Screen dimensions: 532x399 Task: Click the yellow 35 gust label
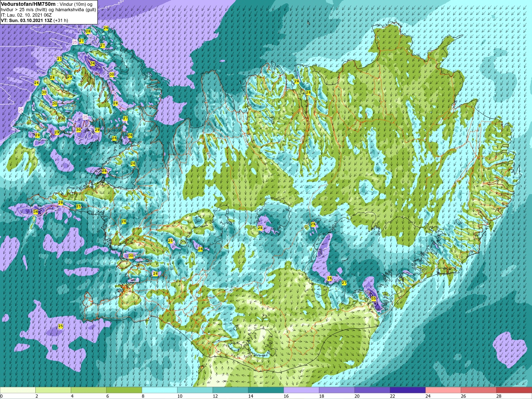pyautogui.click(x=374, y=298)
